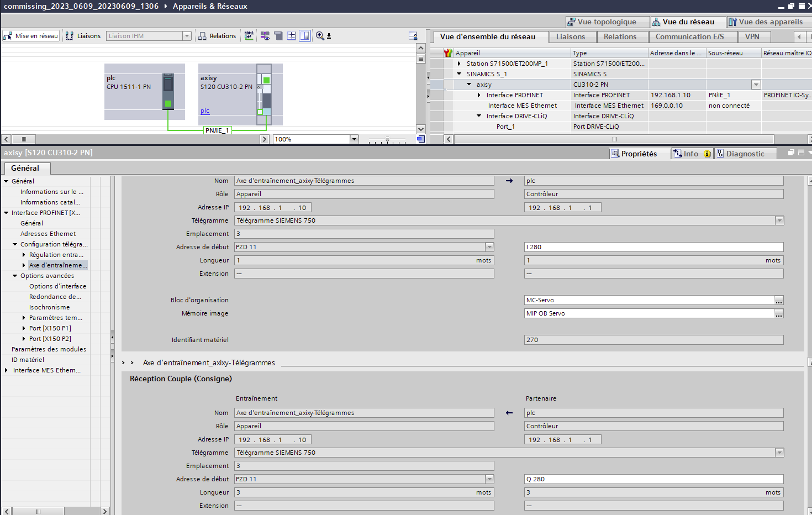Select Isochronisme in the properties tree
Image resolution: width=812 pixels, height=515 pixels.
coord(49,307)
